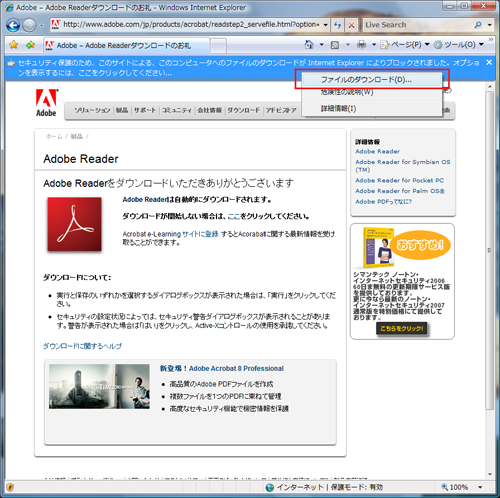500x498 pixels.
Task: Click the Live Search input box
Action: 417,25
